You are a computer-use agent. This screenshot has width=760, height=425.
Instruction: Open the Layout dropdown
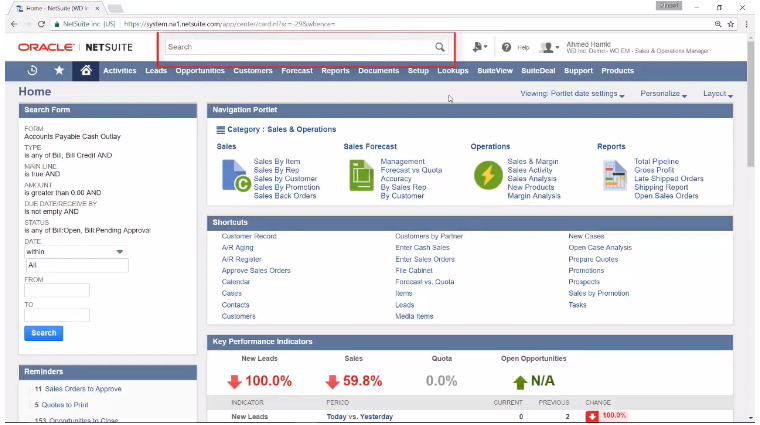pyautogui.click(x=718, y=94)
